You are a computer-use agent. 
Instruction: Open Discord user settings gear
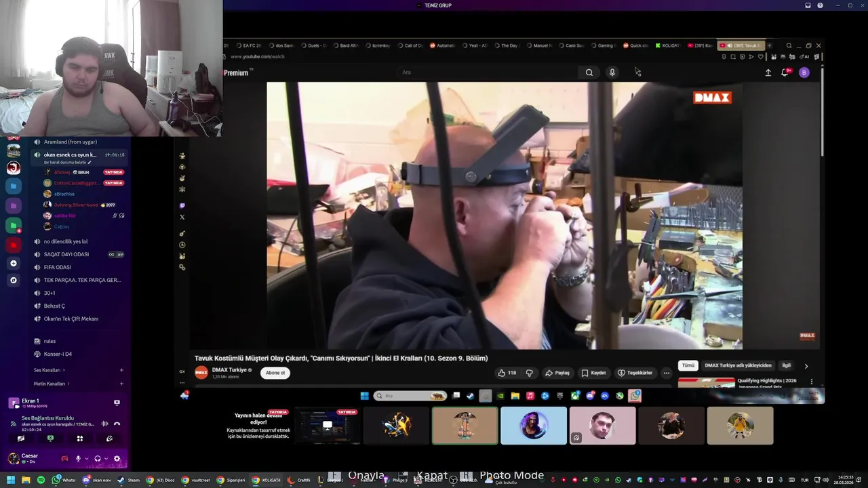click(117, 459)
